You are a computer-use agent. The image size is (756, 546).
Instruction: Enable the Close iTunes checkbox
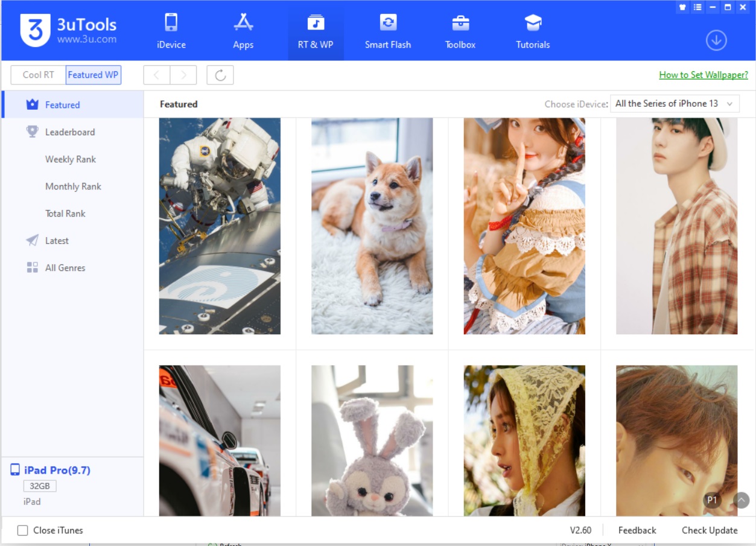pos(23,531)
